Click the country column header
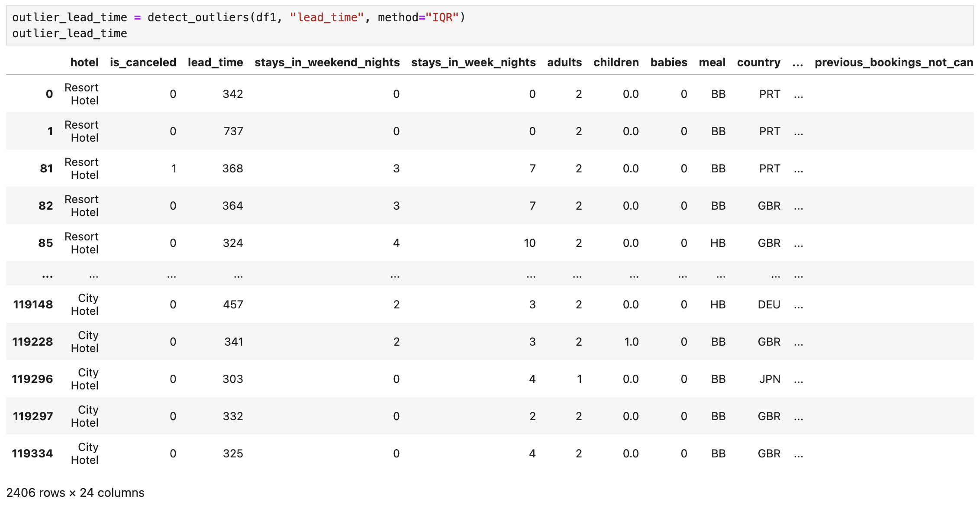Image resolution: width=980 pixels, height=512 pixels. 758,62
